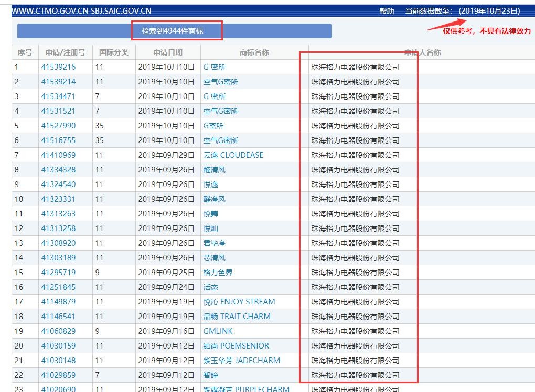
Task: Open the 悦灿 trademark
Action: coord(210,228)
